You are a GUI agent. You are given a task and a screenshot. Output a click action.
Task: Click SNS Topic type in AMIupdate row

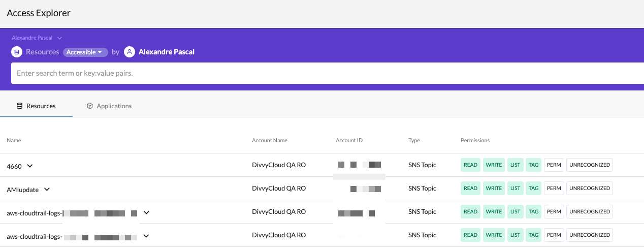click(x=422, y=189)
